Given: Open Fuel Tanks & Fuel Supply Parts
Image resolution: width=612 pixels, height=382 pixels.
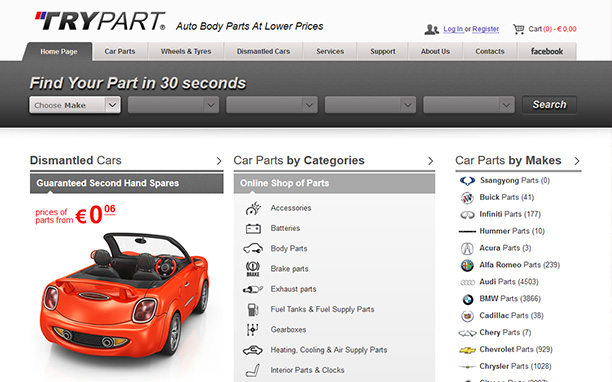Looking at the screenshot, I should point(322,309).
